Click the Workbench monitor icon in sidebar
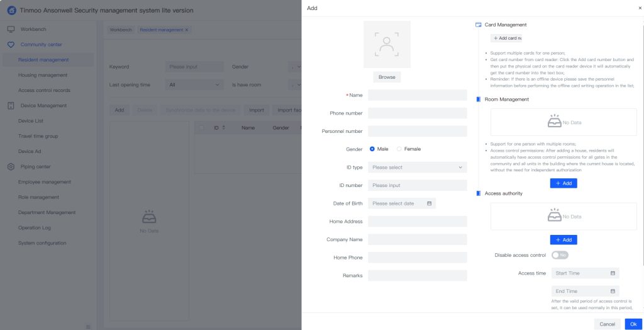Screen dimensions: 644x330 [11, 29]
